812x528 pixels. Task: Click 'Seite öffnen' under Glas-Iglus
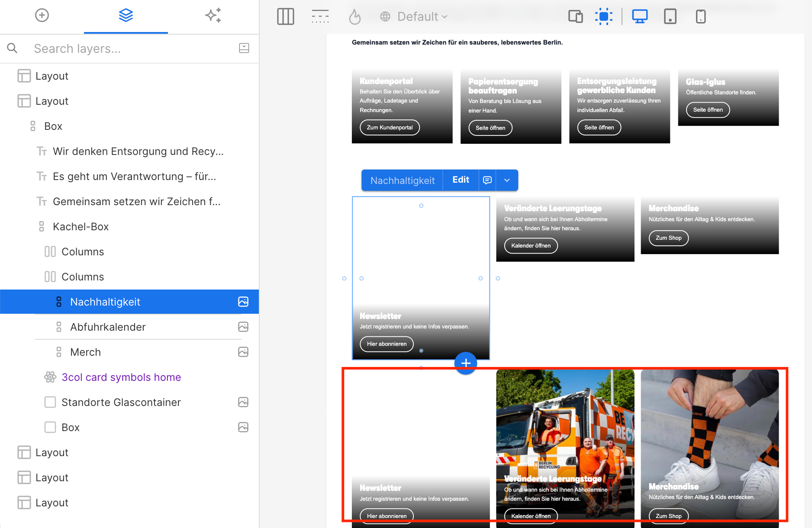708,109
